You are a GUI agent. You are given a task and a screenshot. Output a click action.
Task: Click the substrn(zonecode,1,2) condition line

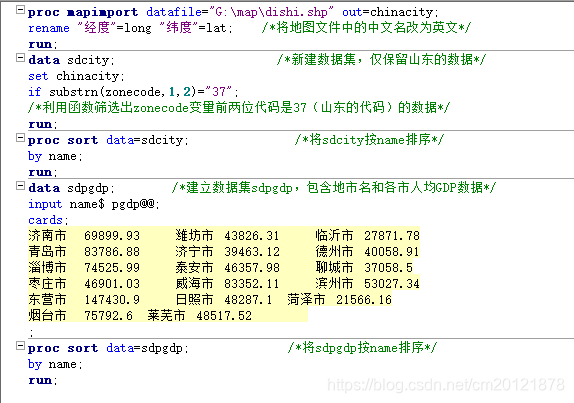pos(133,92)
